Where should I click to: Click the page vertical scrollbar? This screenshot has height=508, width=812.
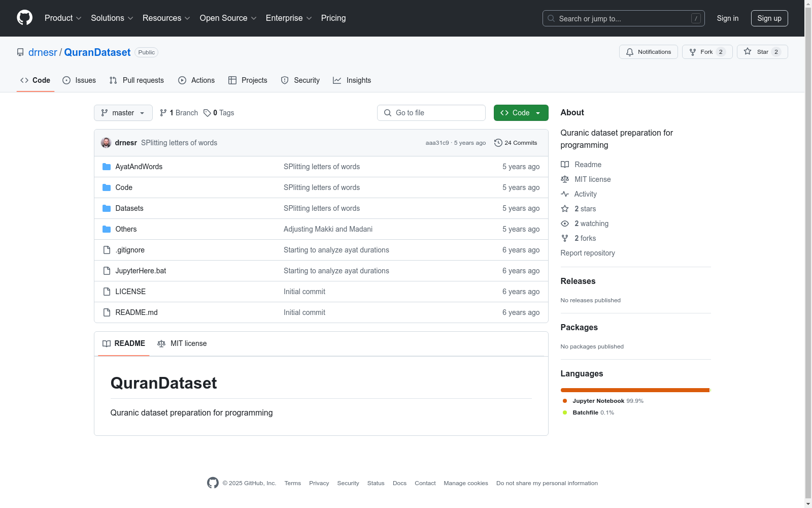[808, 254]
